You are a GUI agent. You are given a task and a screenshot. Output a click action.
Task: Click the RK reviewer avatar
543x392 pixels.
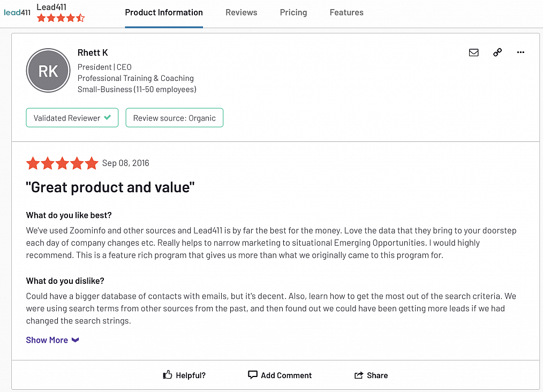point(48,71)
